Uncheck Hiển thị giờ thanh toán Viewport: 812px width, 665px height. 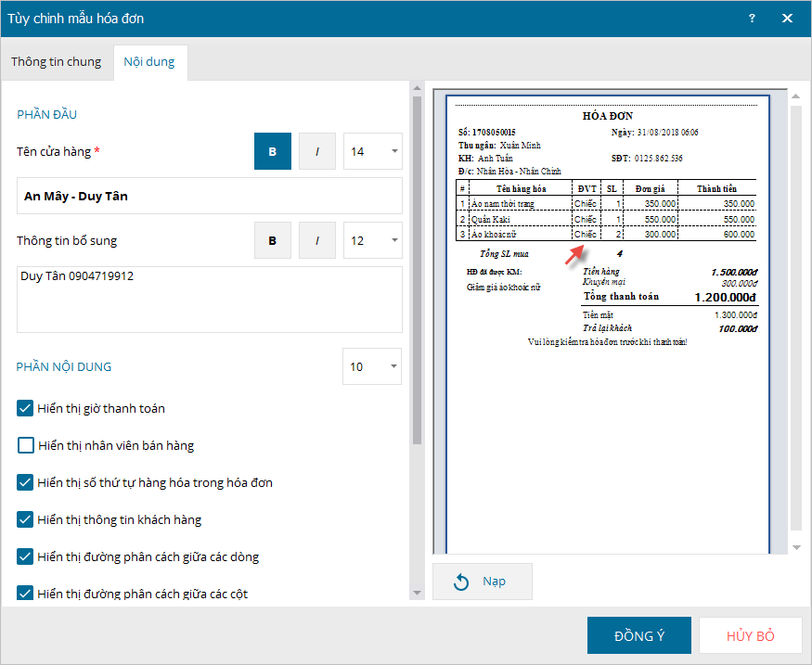26,408
